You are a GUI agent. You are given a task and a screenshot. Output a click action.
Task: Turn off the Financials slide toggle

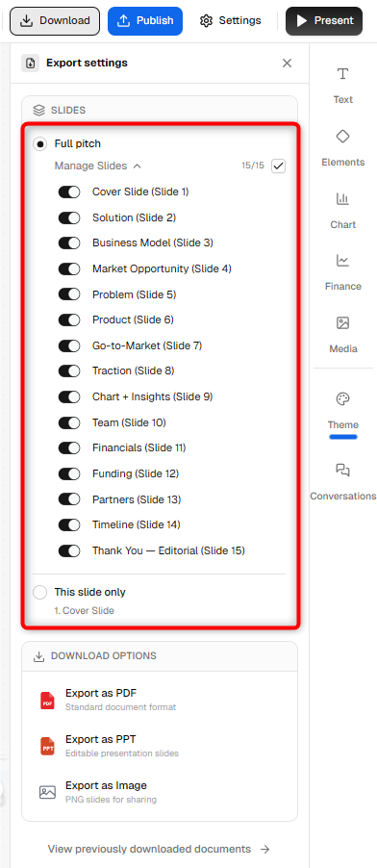[69, 447]
